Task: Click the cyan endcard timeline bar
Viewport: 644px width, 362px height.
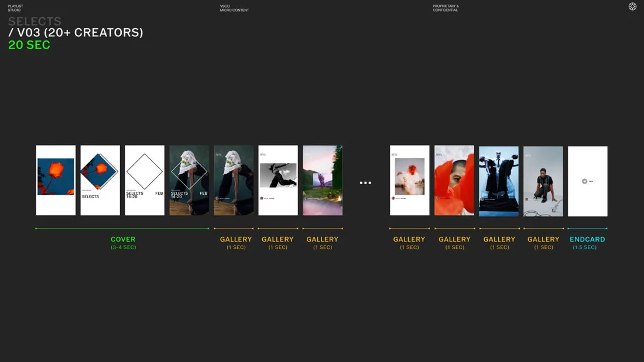Action: 587,228
